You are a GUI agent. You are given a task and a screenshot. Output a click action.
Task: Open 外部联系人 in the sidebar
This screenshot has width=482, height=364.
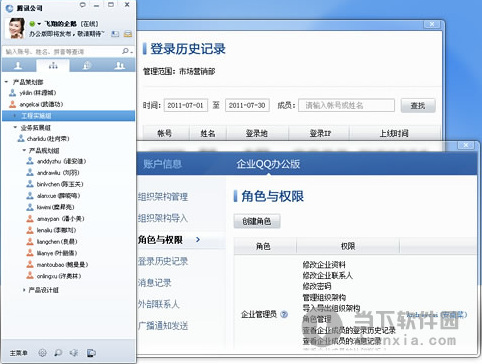(x=159, y=304)
